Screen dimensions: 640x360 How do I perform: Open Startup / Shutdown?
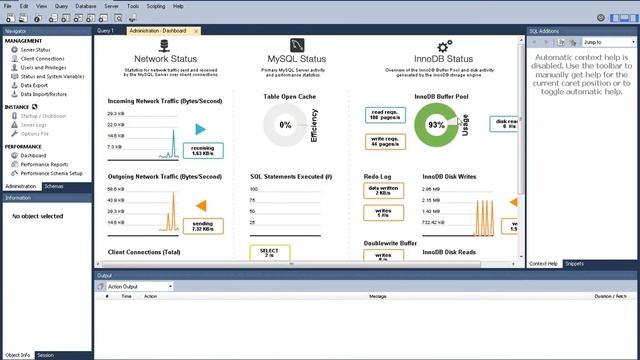43,116
